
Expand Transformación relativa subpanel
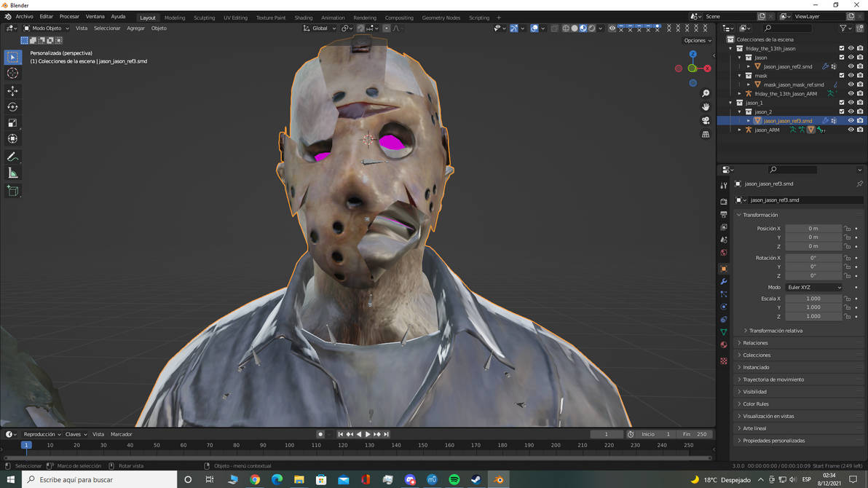tap(775, 331)
